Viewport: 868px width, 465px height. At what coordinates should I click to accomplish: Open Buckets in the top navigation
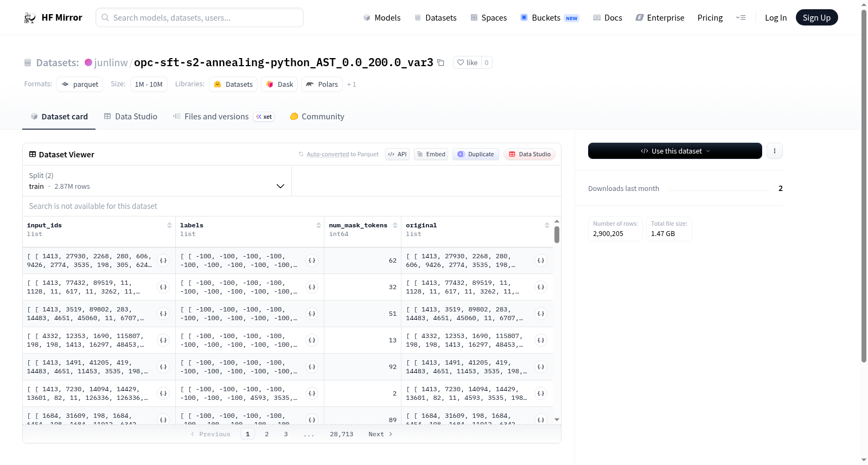[x=550, y=18]
